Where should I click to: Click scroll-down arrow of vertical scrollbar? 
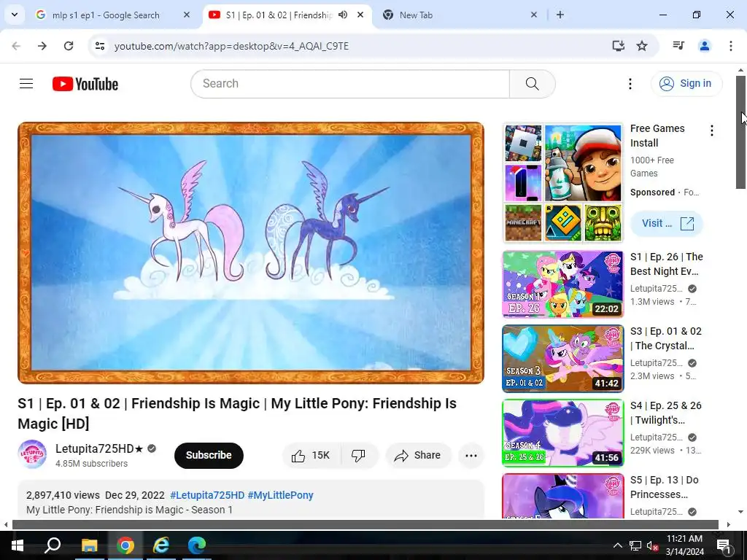[741, 513]
